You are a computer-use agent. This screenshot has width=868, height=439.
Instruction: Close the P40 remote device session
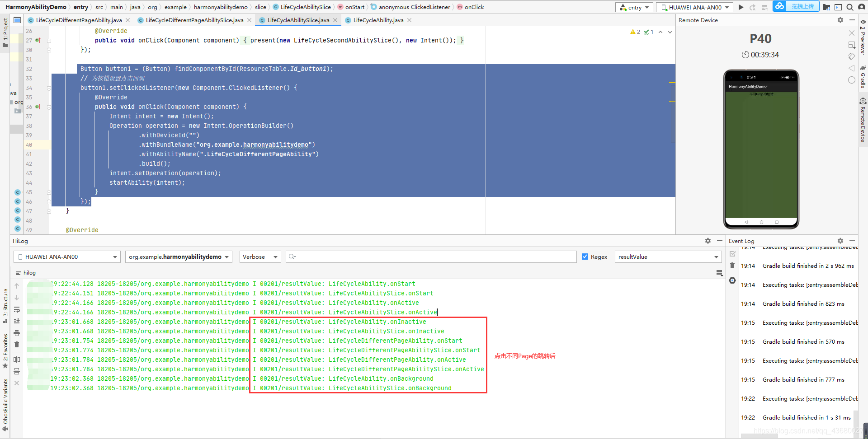[852, 33]
